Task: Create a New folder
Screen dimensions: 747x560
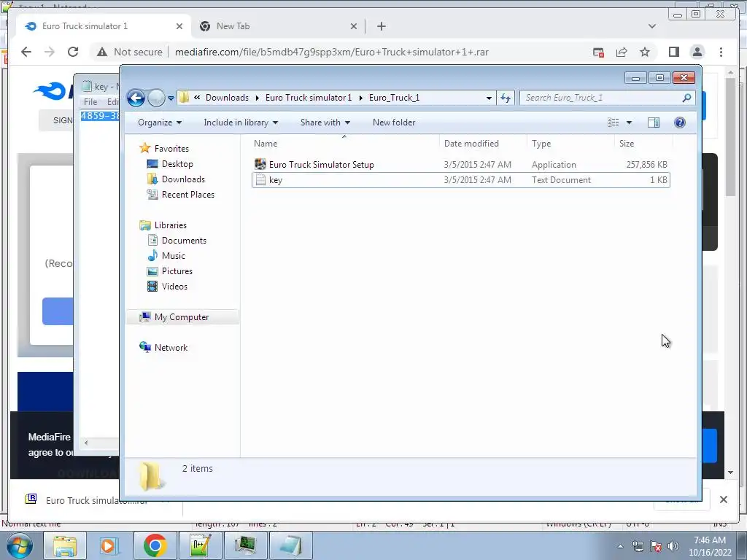Action: (394, 122)
